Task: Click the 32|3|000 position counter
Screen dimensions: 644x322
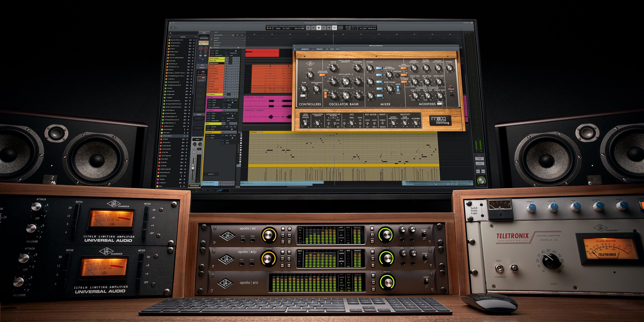Action: [300, 28]
